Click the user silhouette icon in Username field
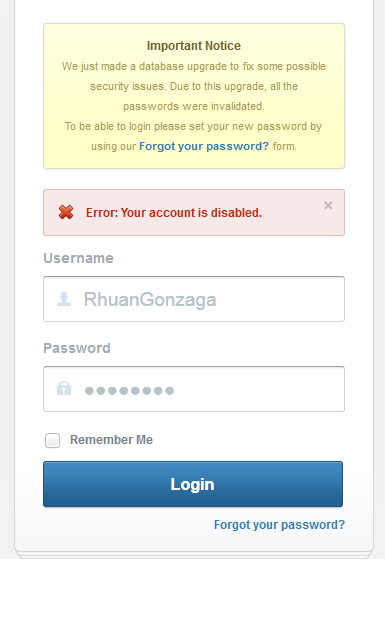The image size is (385, 629). click(64, 299)
